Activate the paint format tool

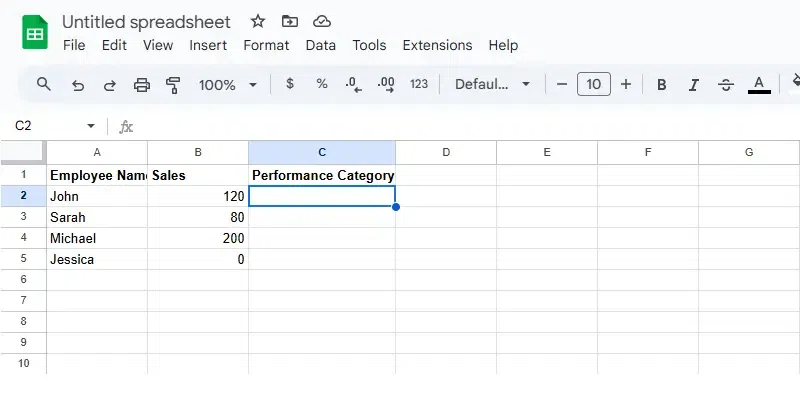[173, 85]
